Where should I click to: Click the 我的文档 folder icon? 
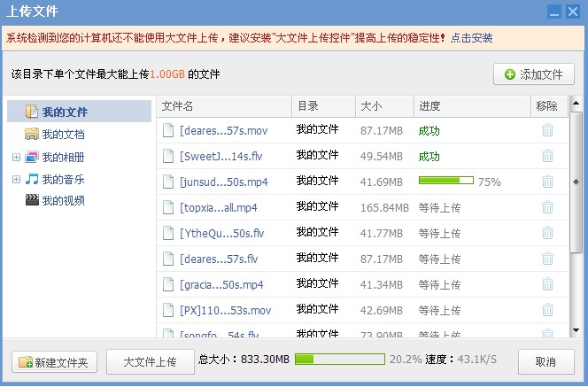[32, 135]
